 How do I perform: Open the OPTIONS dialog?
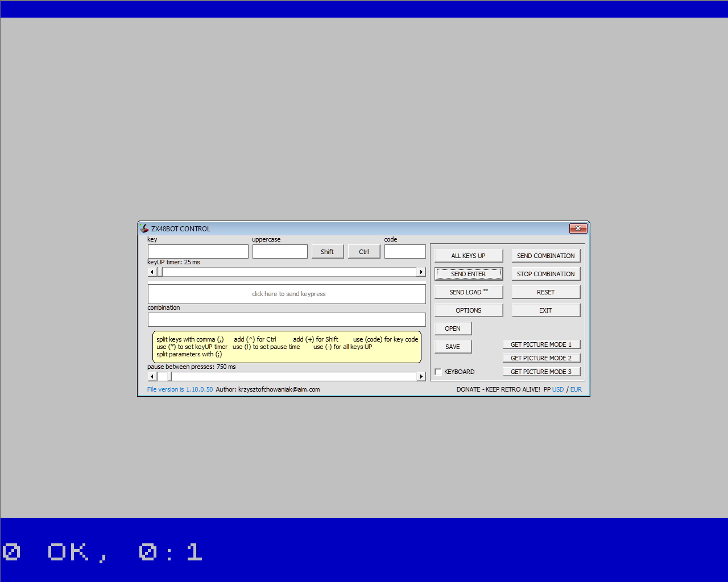[x=468, y=310]
